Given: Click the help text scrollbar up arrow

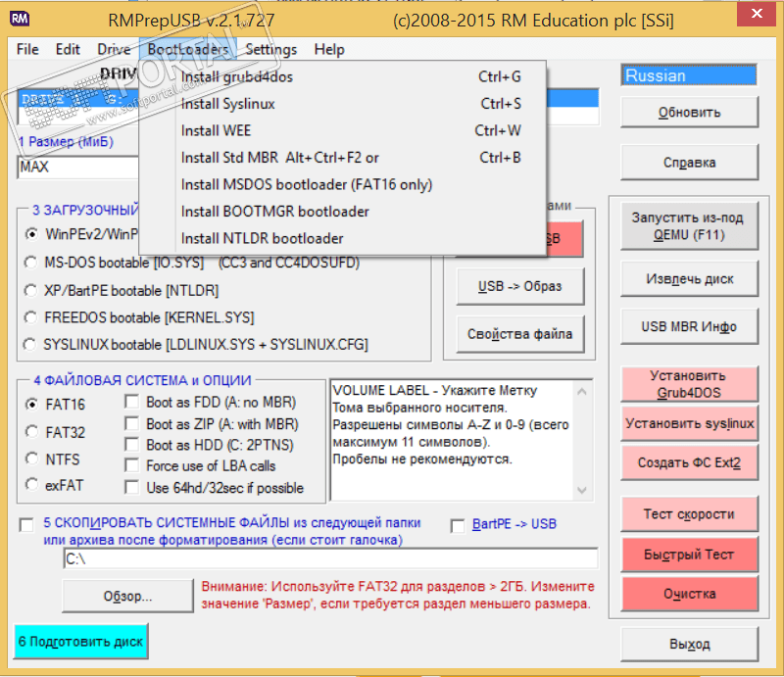Looking at the screenshot, I should coord(582,392).
